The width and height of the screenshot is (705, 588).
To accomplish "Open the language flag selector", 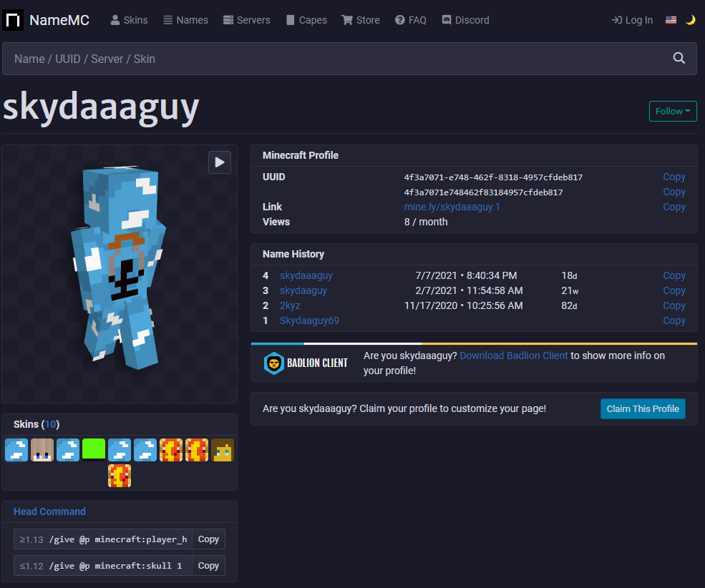I will [671, 20].
